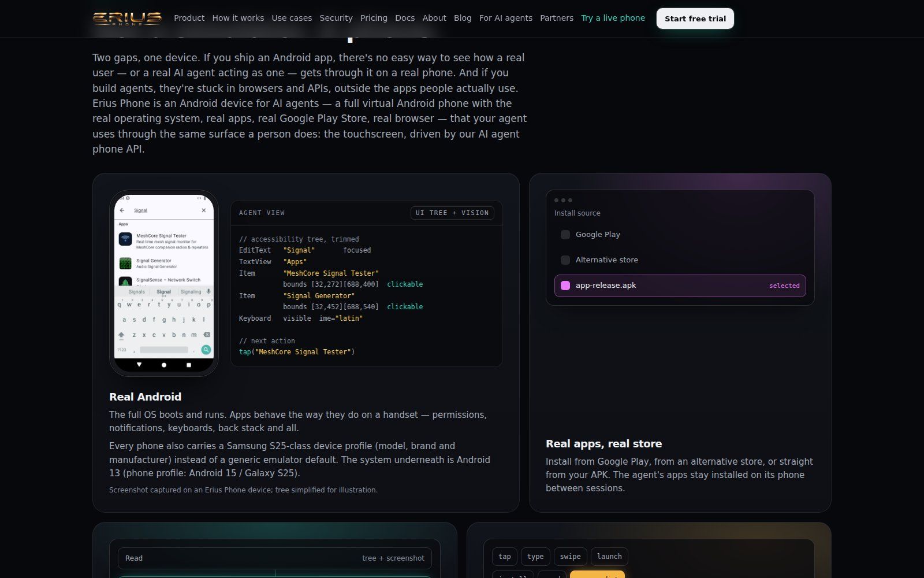Tap the Android back triangle navigation button
This screenshot has width=924, height=578.
coord(139,365)
